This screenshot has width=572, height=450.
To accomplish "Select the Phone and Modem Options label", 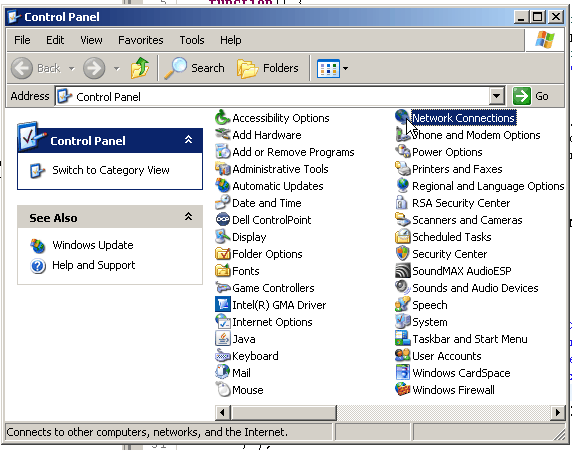I will pyautogui.click(x=476, y=135).
